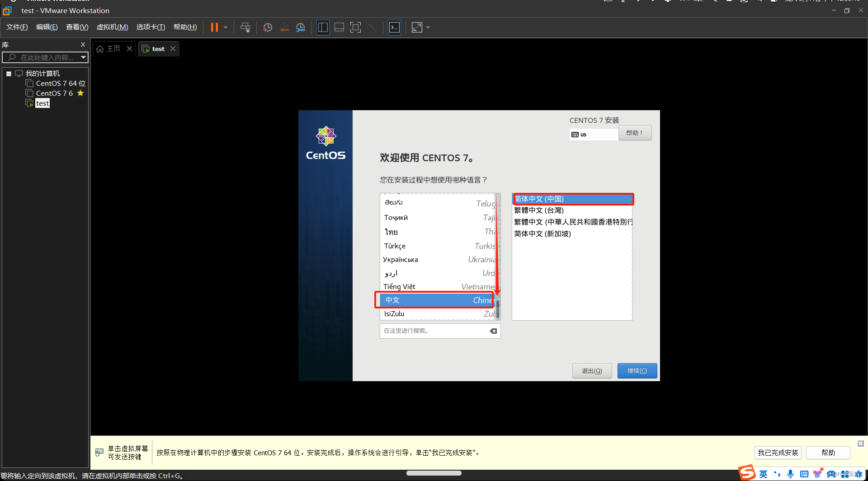This screenshot has width=868, height=481.
Task: Clear the language search field icon
Action: pyautogui.click(x=493, y=331)
